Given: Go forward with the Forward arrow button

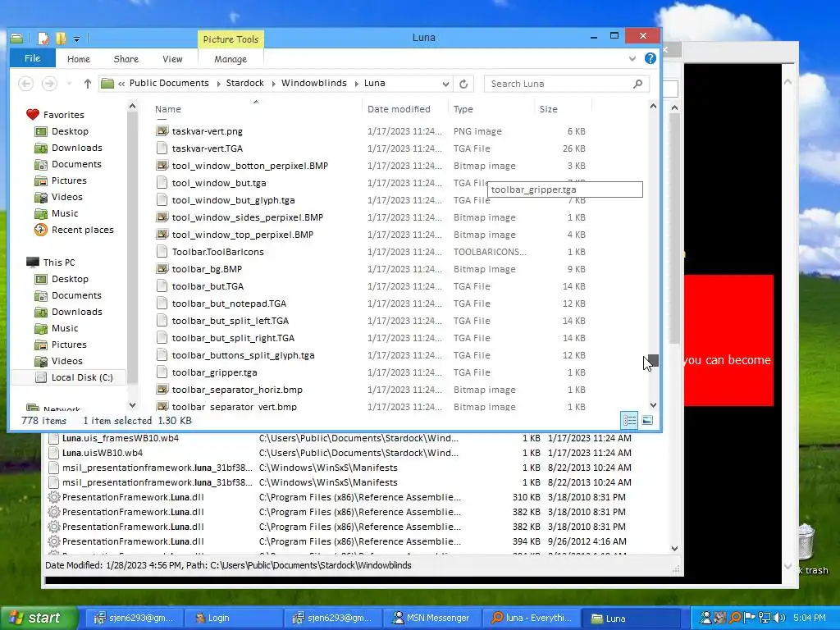Looking at the screenshot, I should point(49,84).
